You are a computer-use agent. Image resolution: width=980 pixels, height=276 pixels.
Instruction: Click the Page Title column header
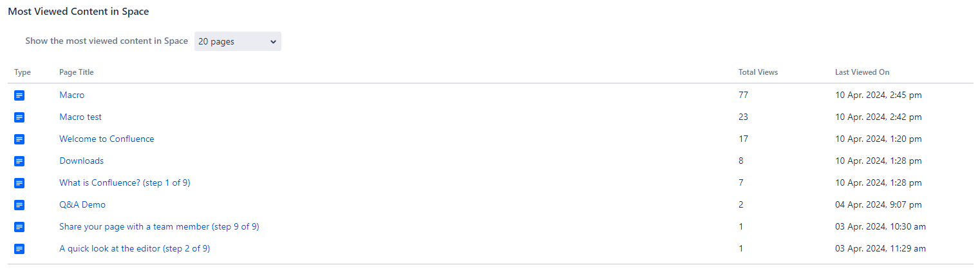tap(76, 72)
